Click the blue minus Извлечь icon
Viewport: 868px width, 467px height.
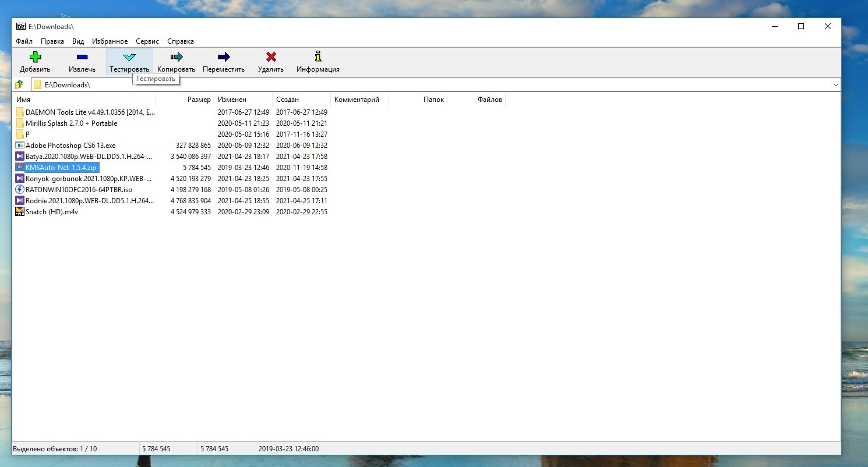tap(82, 57)
